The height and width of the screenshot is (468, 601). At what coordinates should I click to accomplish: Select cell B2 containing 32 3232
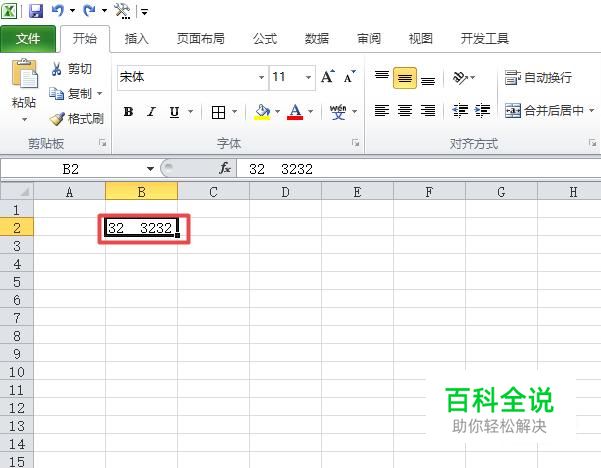pyautogui.click(x=141, y=228)
